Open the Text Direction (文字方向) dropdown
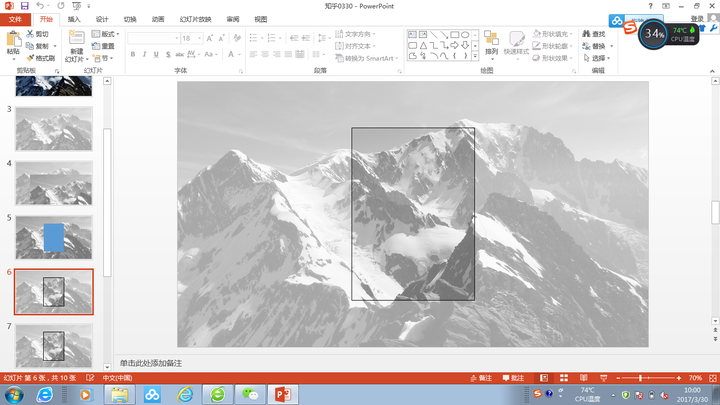Screen dimensions: 720x405 pos(355,34)
